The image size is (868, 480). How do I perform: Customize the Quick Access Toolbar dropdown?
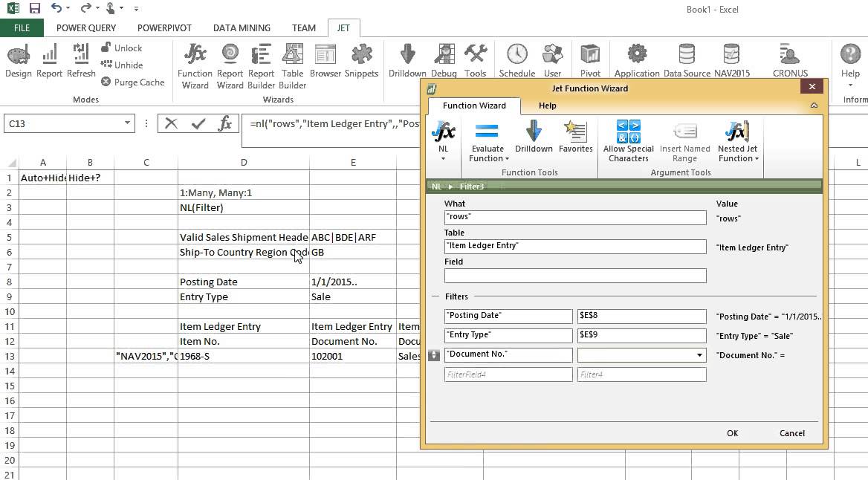coord(136,9)
